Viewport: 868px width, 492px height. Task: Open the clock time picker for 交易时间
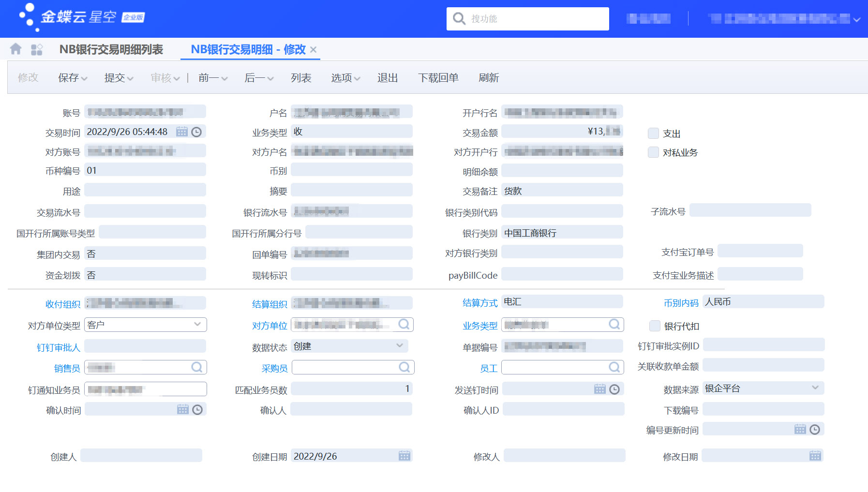click(x=196, y=132)
